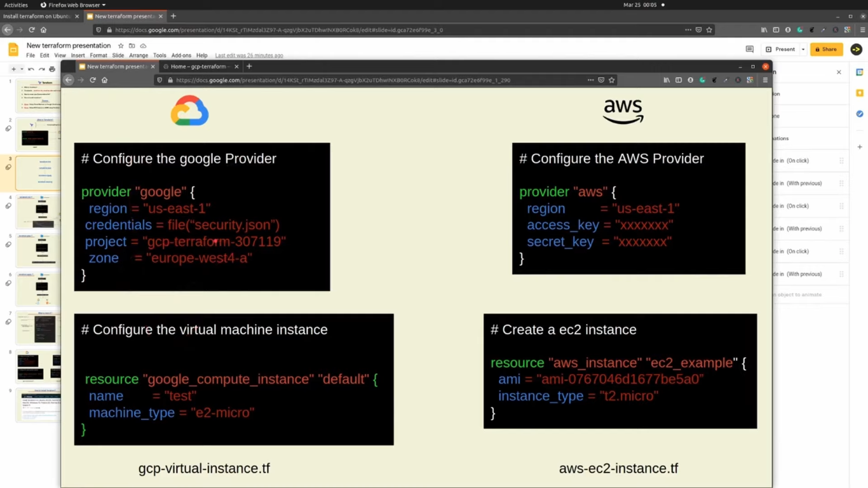This screenshot has width=868, height=488.
Task: Open Google Keep in the side panel
Action: pyautogui.click(x=859, y=93)
